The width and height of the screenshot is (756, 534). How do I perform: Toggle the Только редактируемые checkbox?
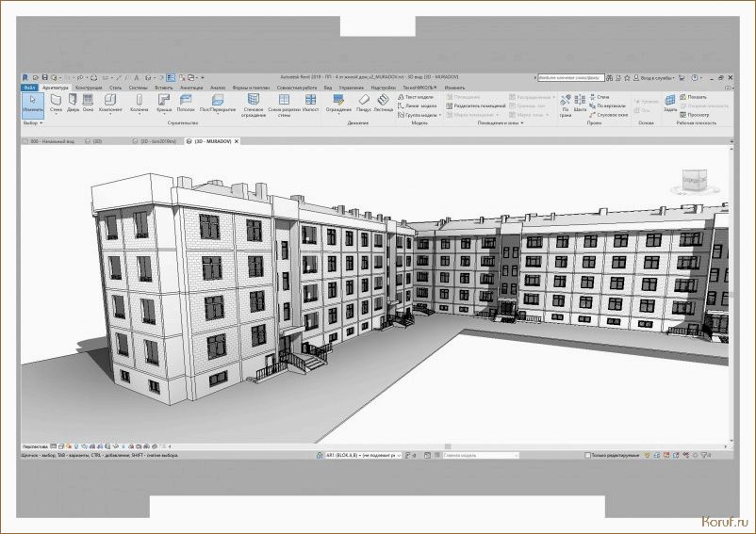(587, 455)
